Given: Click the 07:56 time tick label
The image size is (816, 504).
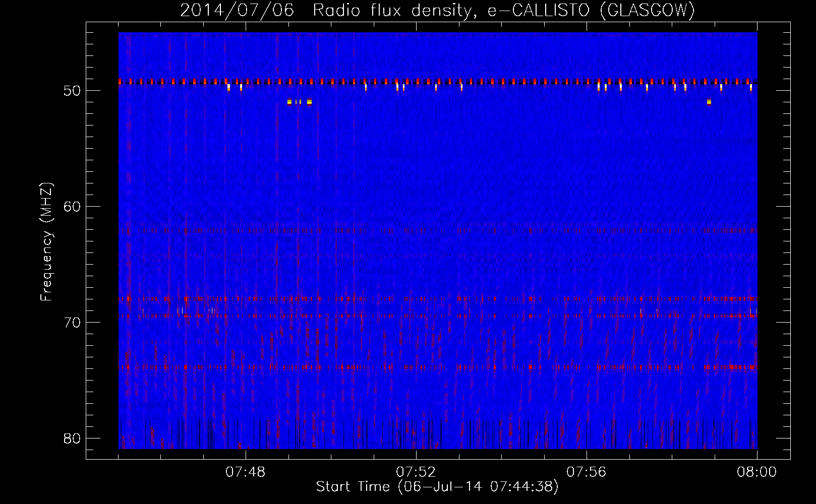Looking at the screenshot, I should tap(587, 472).
